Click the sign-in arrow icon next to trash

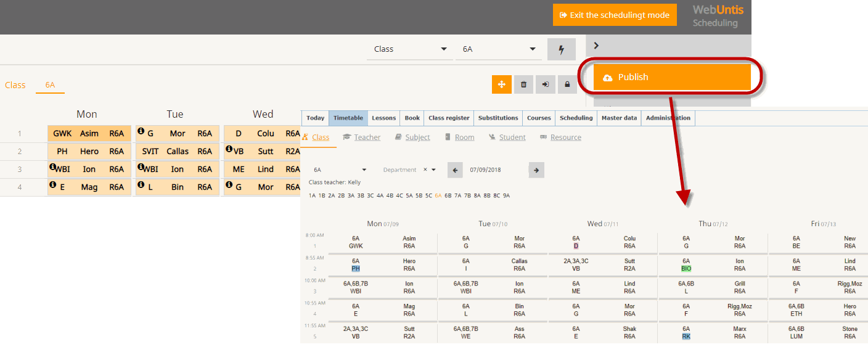(546, 84)
